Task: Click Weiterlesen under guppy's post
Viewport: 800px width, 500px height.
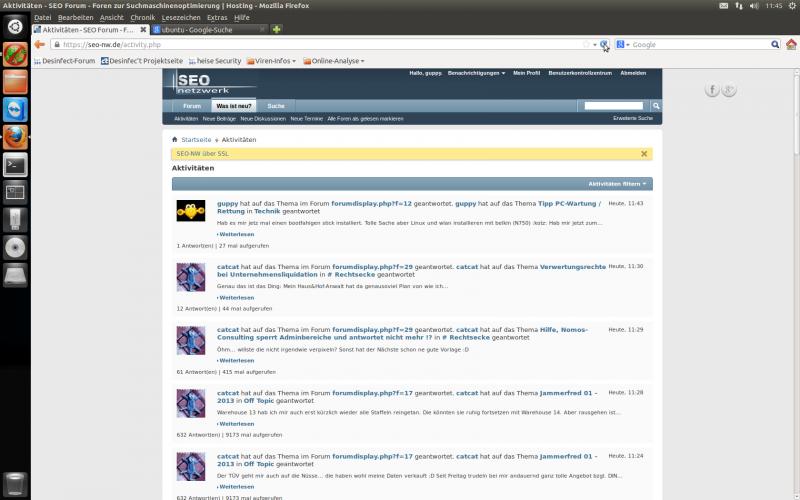Action: (236, 234)
